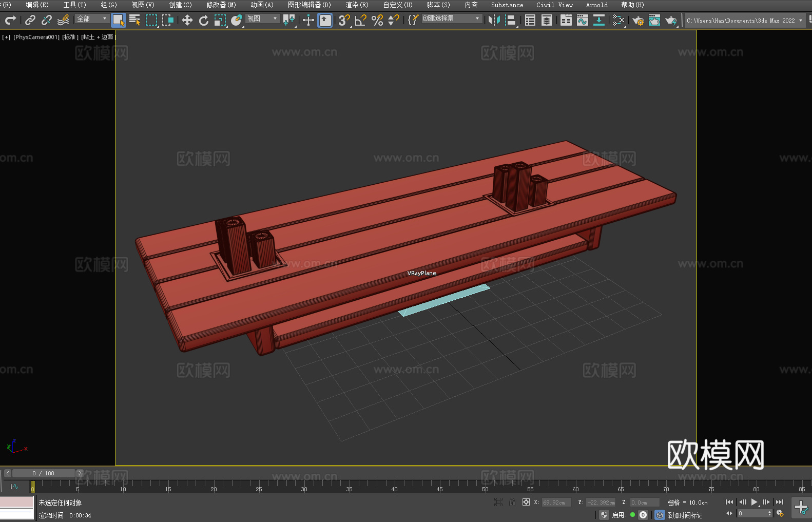Go to end of animation

point(780,502)
